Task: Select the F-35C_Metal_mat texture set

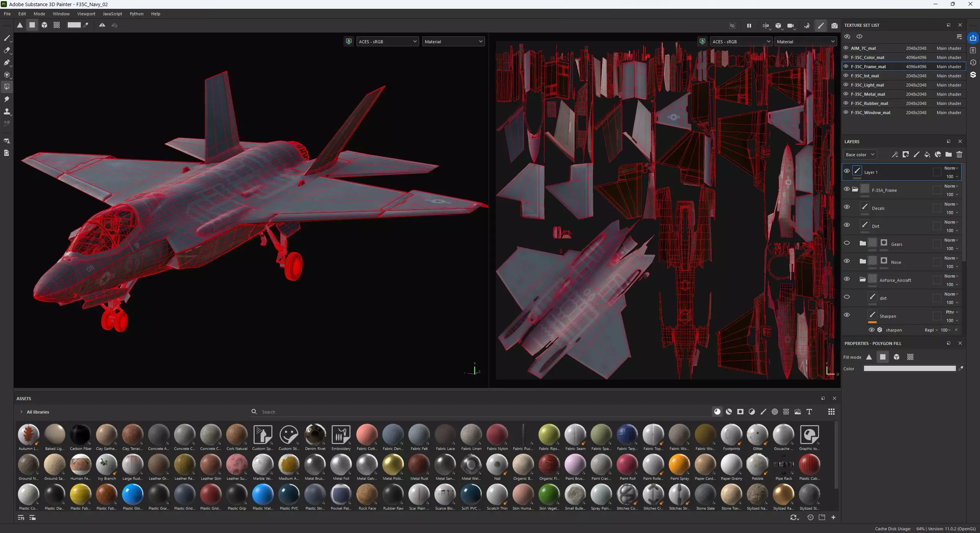Action: [868, 94]
